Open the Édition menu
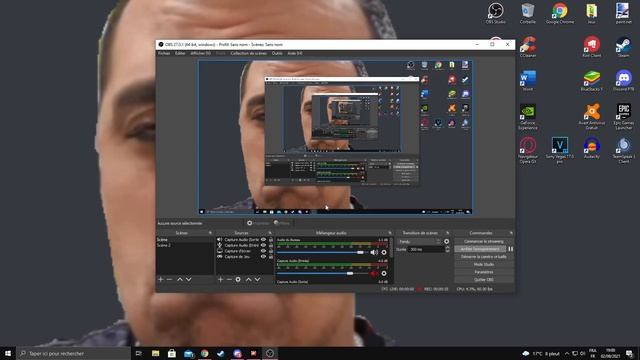The width and height of the screenshot is (640, 360). 180,53
